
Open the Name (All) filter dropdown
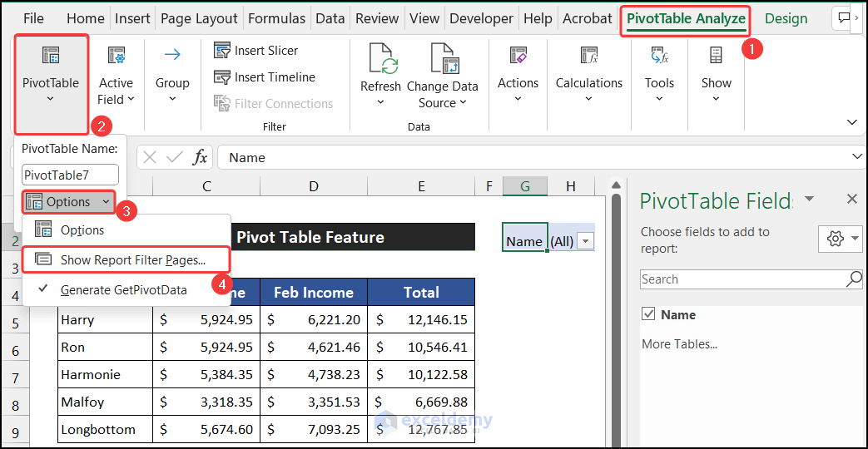tap(585, 241)
